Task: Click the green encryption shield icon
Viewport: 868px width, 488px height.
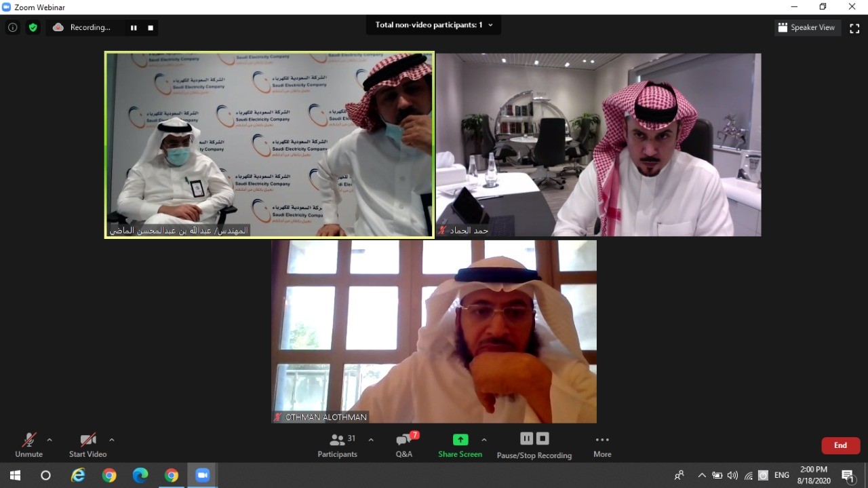Action: click(x=33, y=28)
